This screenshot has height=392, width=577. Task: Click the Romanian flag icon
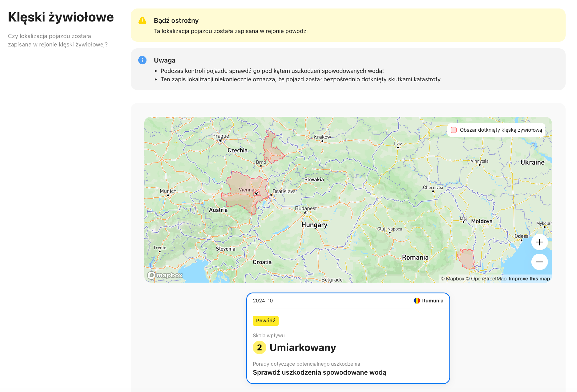(417, 301)
